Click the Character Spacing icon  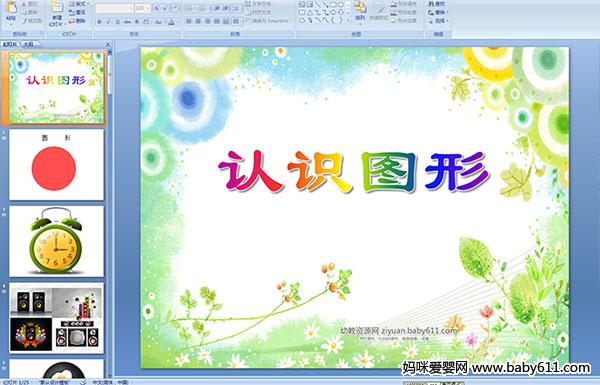point(146,22)
